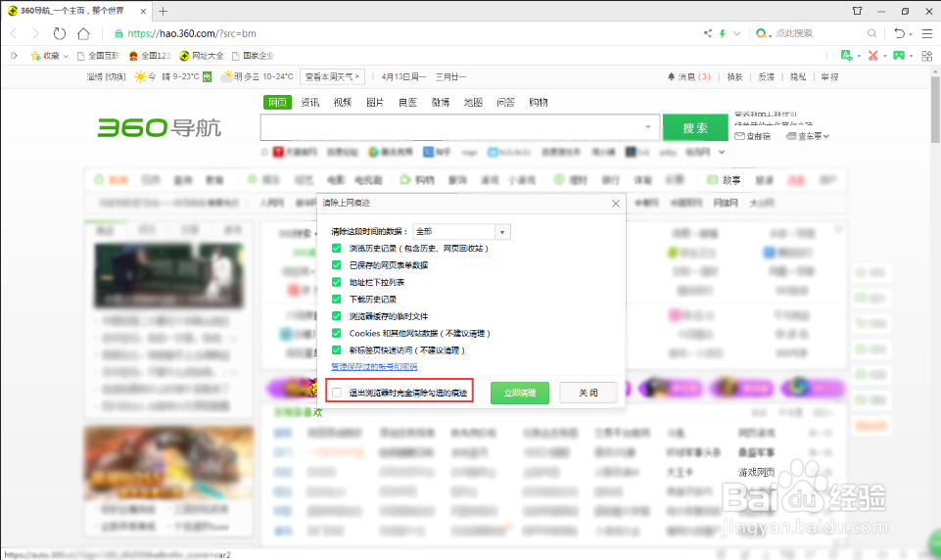This screenshot has height=560, width=941.
Task: Close the 清除上网痕迹 dialog
Action: click(616, 204)
